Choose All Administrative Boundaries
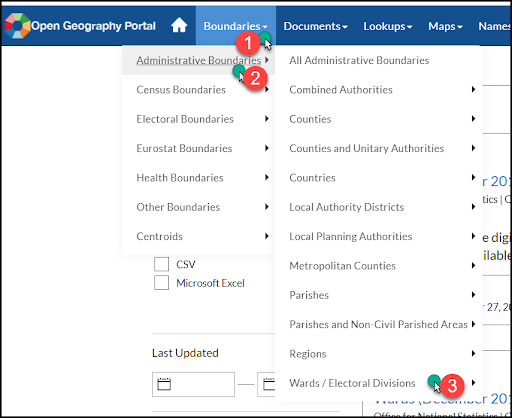The image size is (512, 418). (379, 60)
